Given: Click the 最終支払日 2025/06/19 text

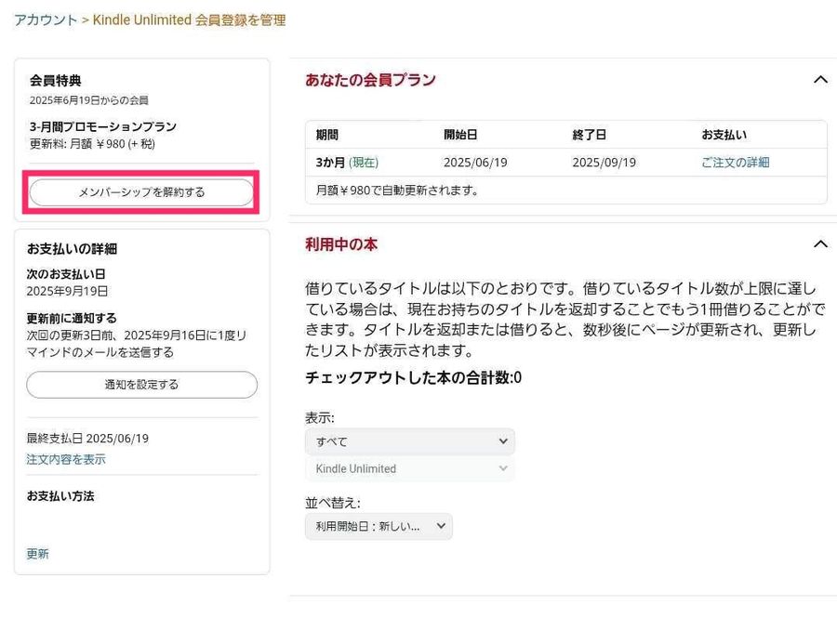Looking at the screenshot, I should [87, 439].
